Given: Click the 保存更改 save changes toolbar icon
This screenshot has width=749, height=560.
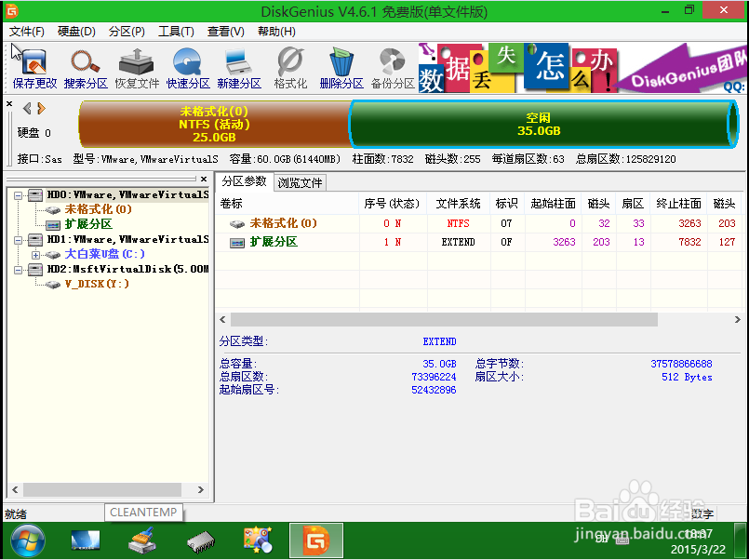Looking at the screenshot, I should tap(34, 68).
